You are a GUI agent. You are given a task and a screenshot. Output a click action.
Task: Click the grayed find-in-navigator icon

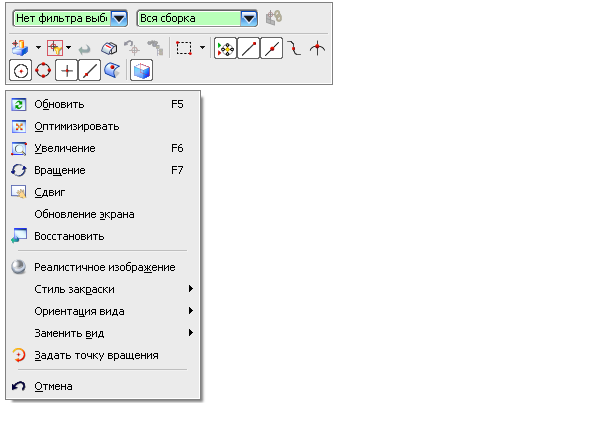[x=155, y=48]
